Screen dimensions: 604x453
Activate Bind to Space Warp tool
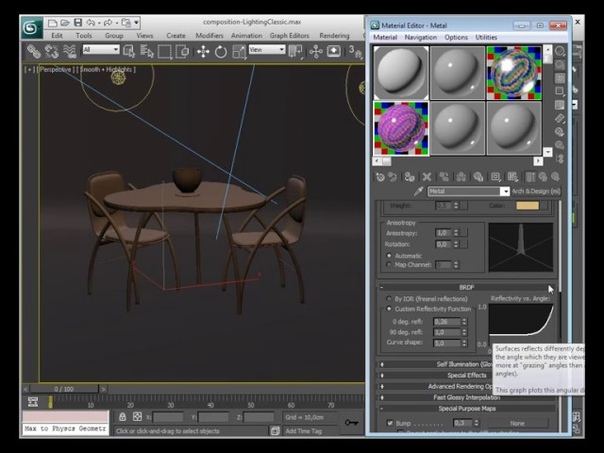[70, 51]
